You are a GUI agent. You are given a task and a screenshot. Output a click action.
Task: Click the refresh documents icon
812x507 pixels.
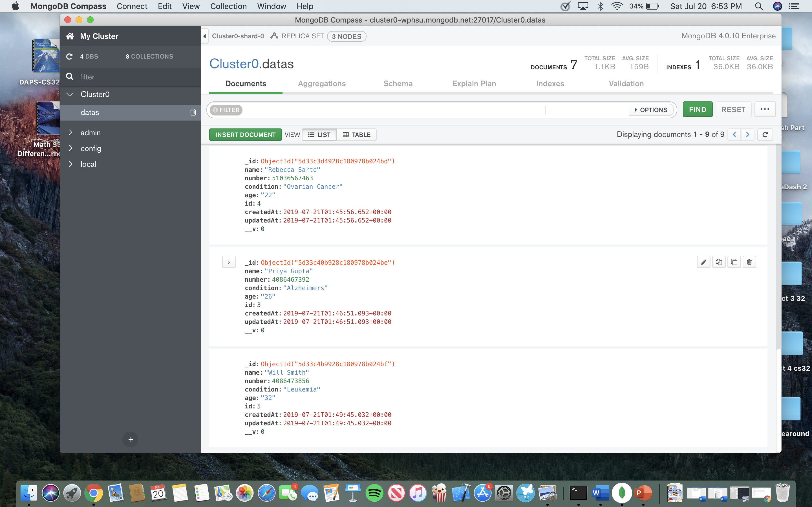tap(765, 134)
